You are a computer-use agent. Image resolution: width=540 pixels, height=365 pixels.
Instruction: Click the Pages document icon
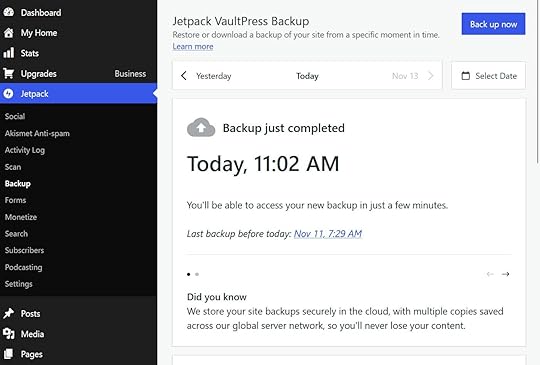pyautogui.click(x=9, y=354)
